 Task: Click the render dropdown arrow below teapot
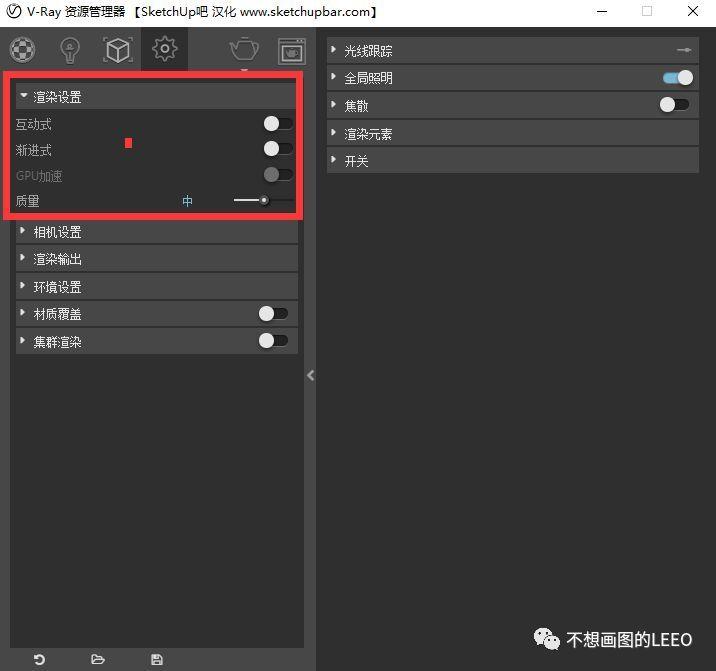244,70
